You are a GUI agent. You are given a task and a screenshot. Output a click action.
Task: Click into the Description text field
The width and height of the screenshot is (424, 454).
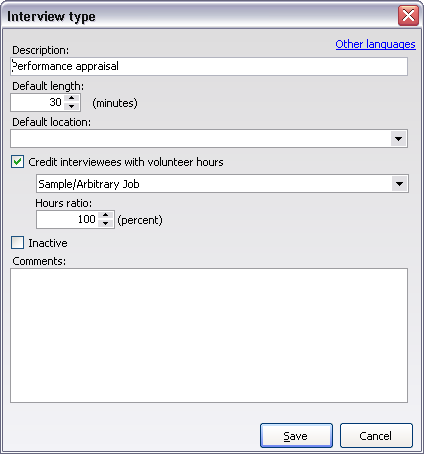tap(209, 66)
